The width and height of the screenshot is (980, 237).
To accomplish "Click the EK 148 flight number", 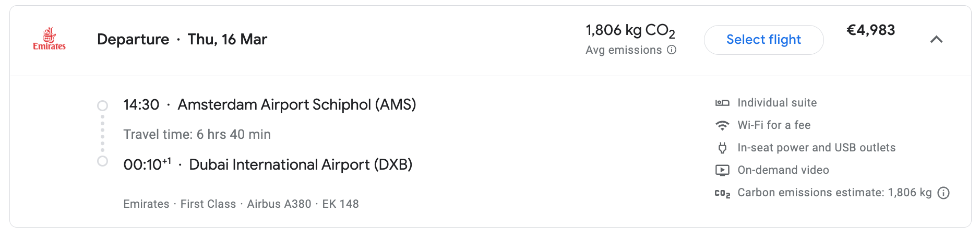I will [340, 204].
